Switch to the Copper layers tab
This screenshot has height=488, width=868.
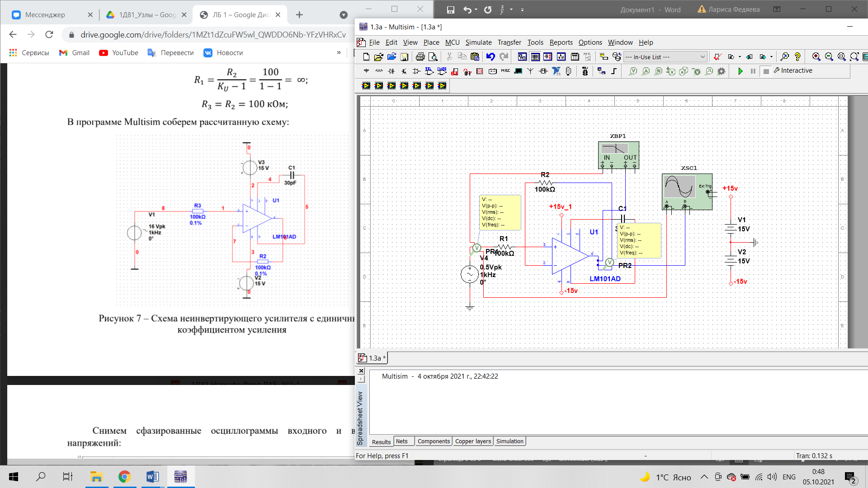473,441
